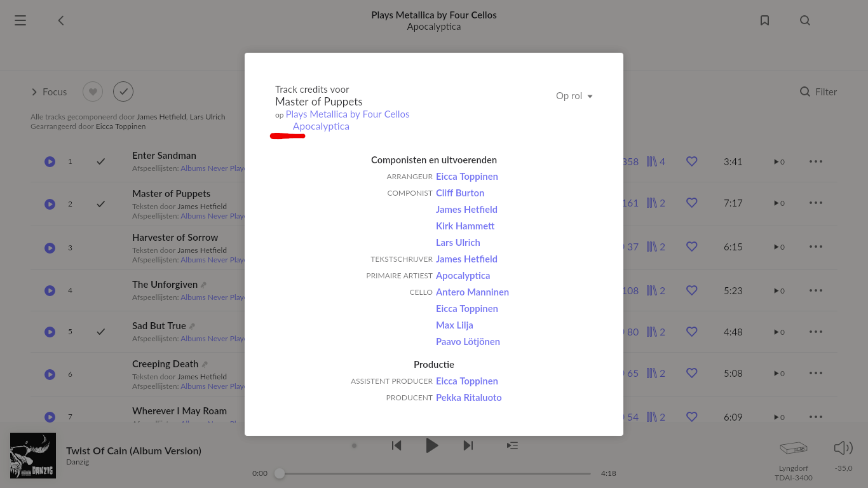Viewport: 868px width, 488px height.
Task: Open more options for Wherever I May Roam
Action: [x=816, y=417]
